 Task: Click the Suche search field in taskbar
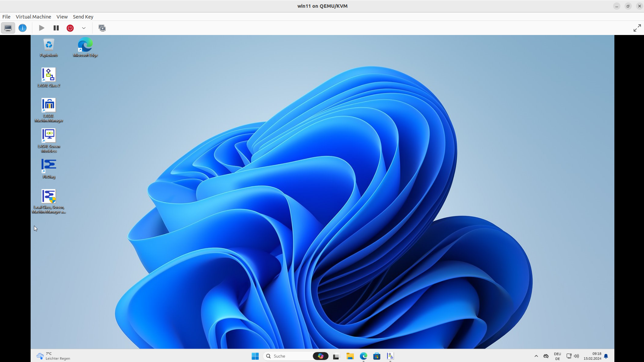click(288, 356)
